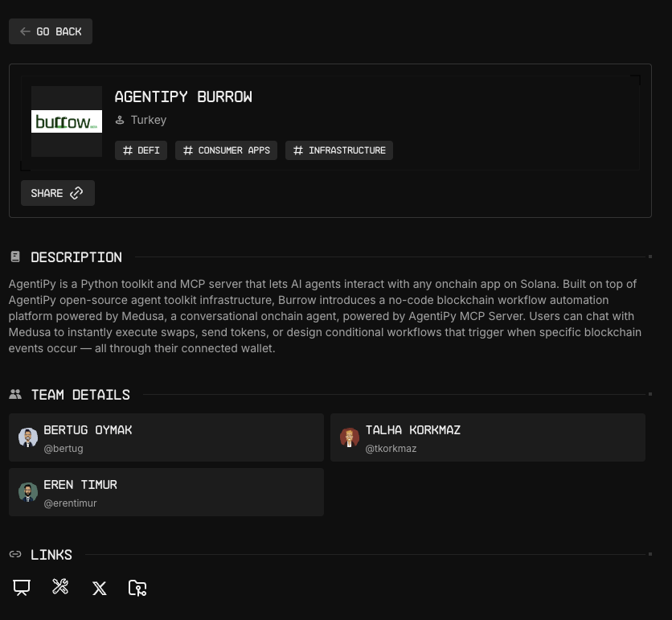Click the Go Back button
Image resolution: width=672 pixels, height=620 pixels.
51,31
